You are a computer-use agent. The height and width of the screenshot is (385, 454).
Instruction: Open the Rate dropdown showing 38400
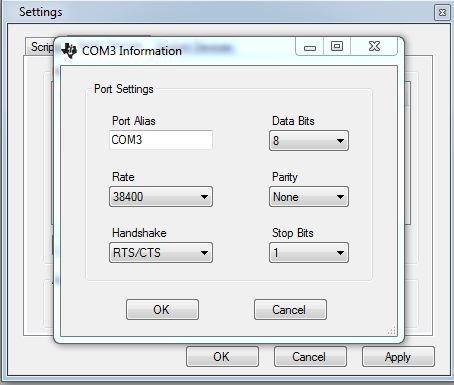[x=161, y=196]
